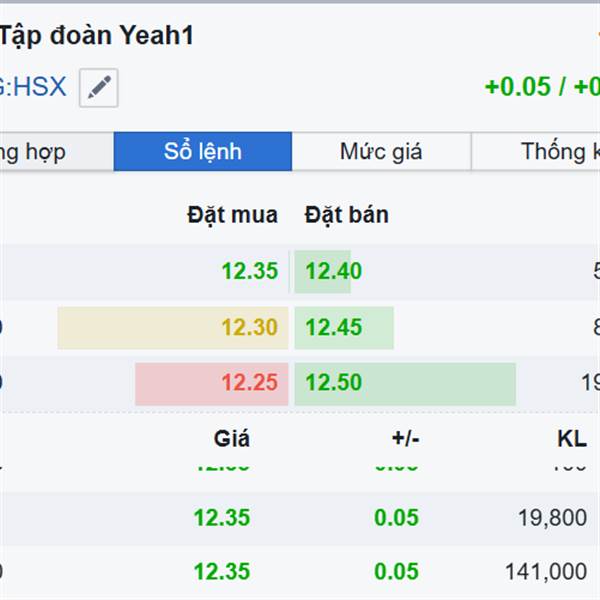Click change 0.05 in 19,800 row
Image resolution: width=600 pixels, height=600 pixels.
tap(396, 518)
